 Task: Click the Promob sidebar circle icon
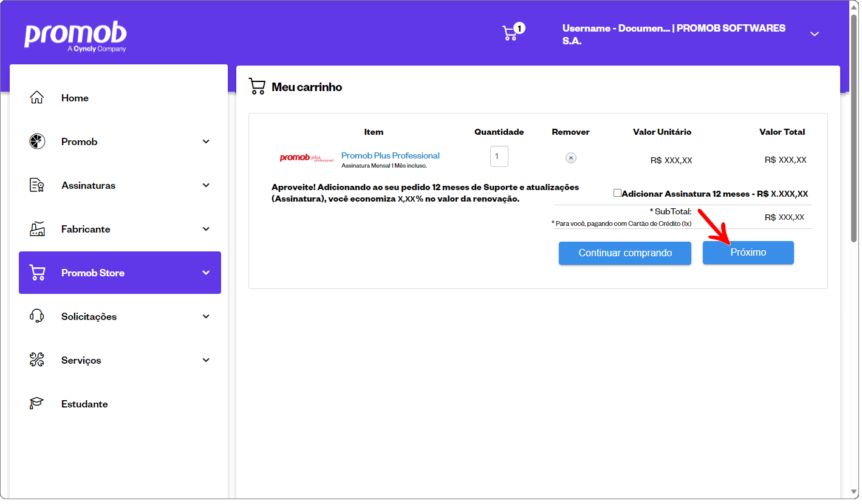click(x=37, y=141)
